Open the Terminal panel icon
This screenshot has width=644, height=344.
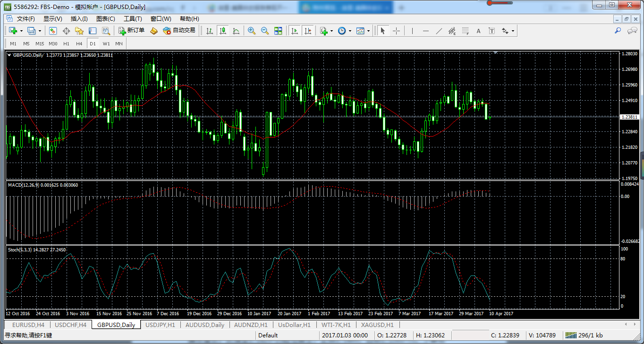tap(93, 31)
